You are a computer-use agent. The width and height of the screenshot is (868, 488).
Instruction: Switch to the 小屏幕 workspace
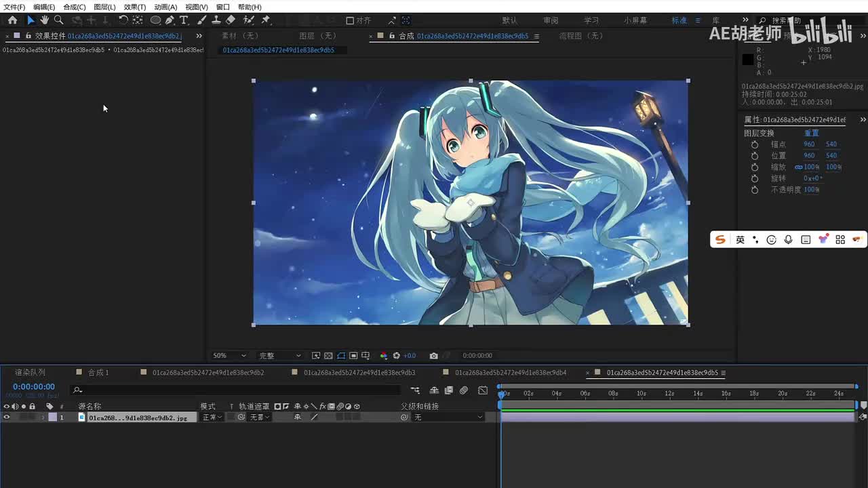point(635,20)
